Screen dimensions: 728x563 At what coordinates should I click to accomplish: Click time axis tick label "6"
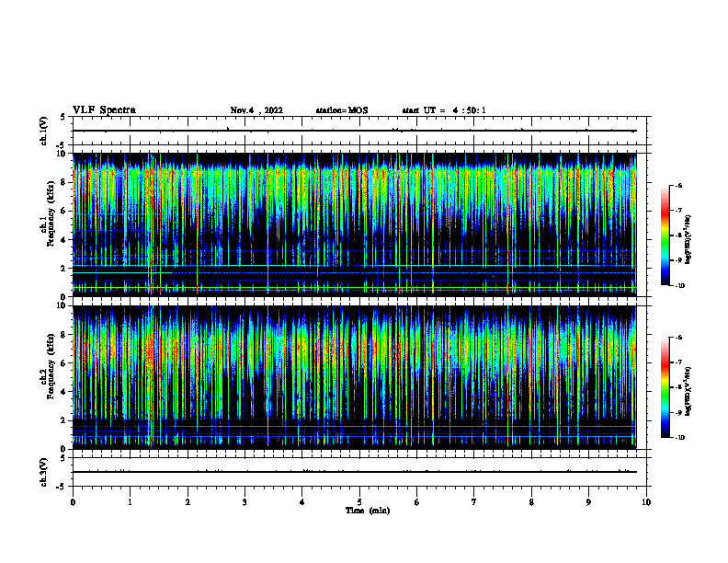click(x=417, y=502)
